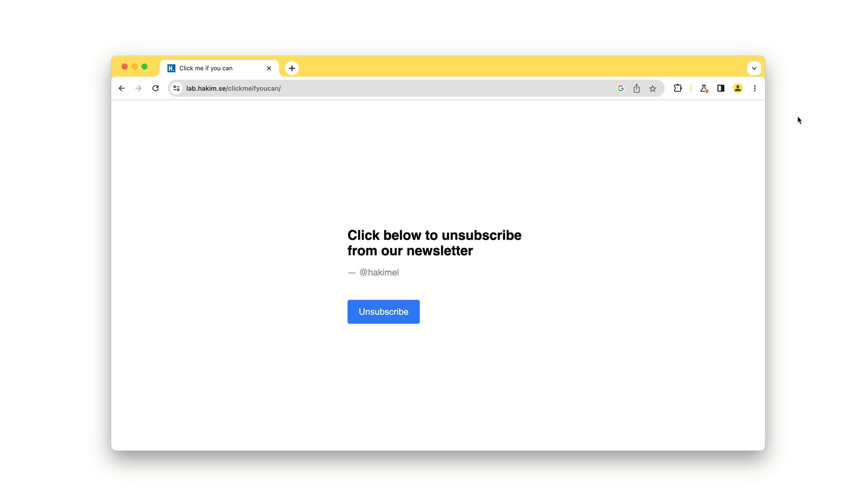Click the green fullscreen window button
The image size is (868, 488).
click(x=145, y=67)
